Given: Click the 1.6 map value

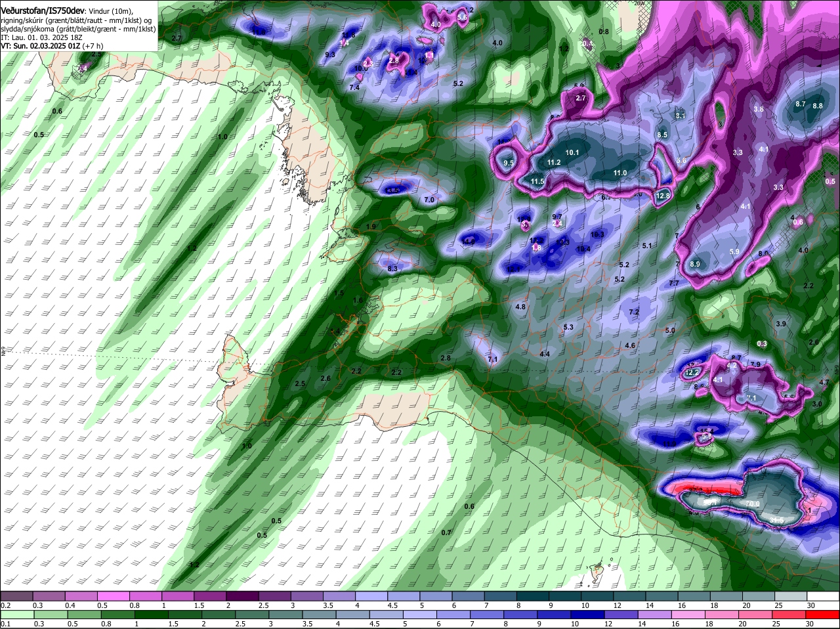Looking at the screenshot, I should (358, 300).
